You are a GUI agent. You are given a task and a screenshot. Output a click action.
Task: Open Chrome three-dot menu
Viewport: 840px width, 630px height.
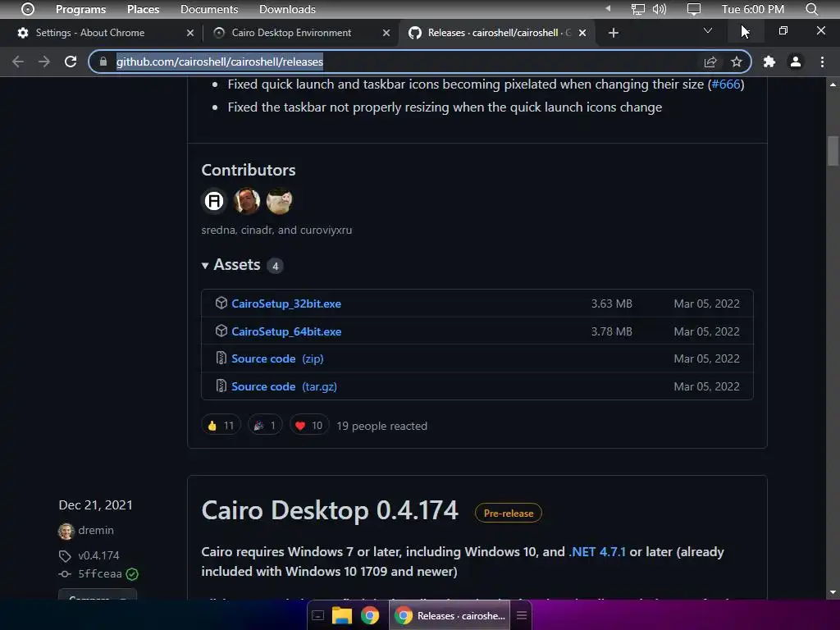point(822,62)
